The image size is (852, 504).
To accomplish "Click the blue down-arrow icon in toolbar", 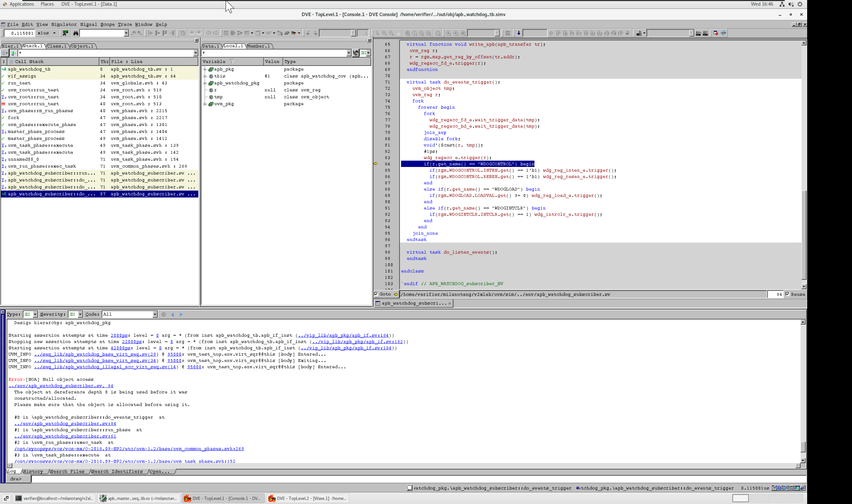I will 518,33.
